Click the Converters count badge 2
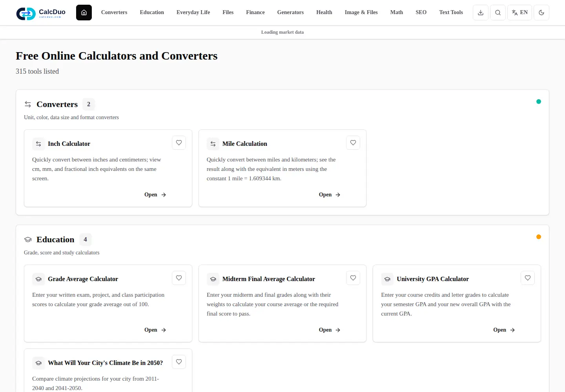565x392 pixels. (x=89, y=104)
